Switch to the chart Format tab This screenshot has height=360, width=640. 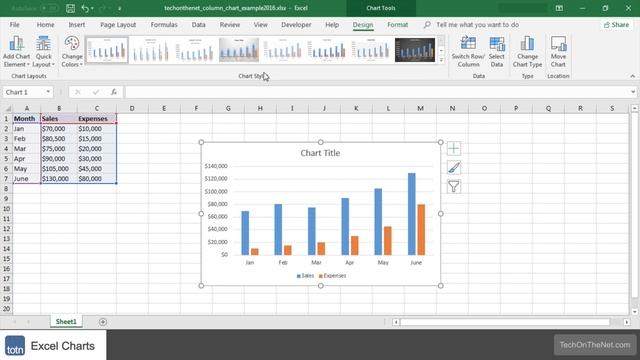pos(397,25)
